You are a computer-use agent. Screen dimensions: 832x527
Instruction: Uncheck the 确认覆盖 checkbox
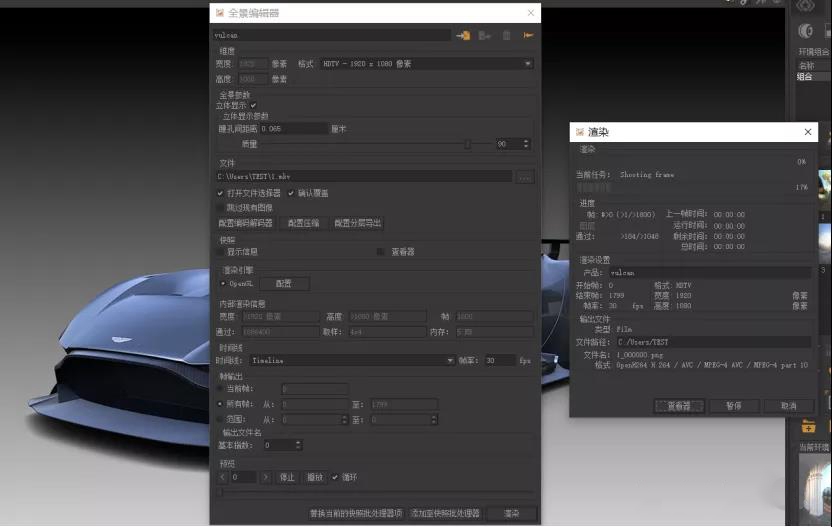pos(291,193)
